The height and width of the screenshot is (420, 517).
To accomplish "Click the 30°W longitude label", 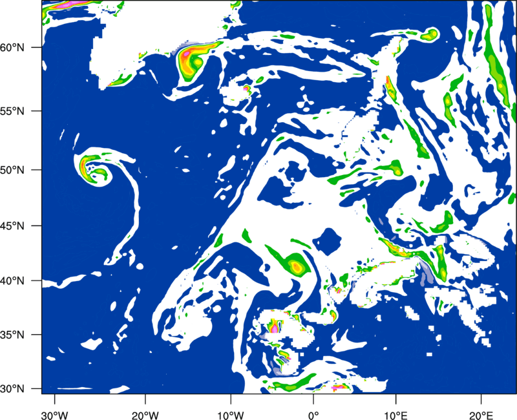I will [55, 415].
